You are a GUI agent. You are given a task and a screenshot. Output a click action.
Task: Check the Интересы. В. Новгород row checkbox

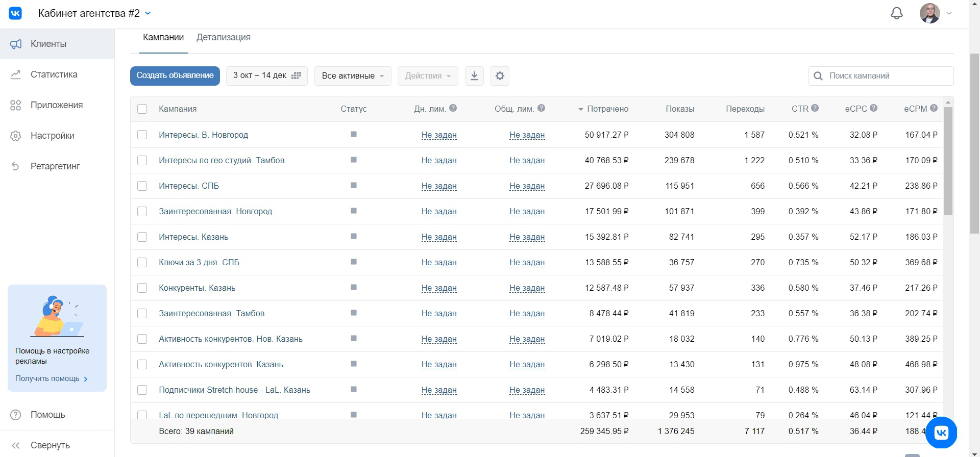142,135
